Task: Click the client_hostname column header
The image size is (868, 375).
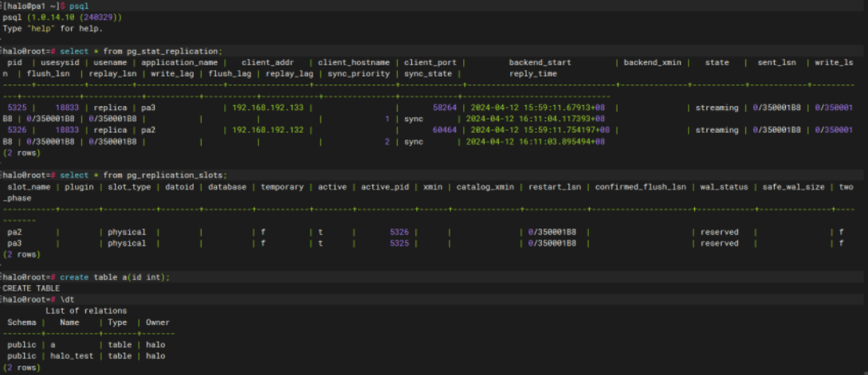Action: click(x=354, y=62)
